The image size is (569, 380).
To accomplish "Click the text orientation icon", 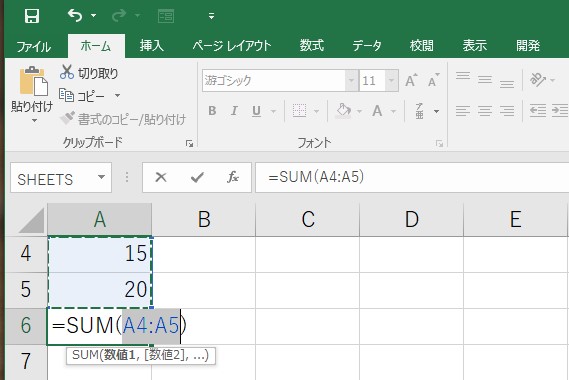I will [x=538, y=79].
